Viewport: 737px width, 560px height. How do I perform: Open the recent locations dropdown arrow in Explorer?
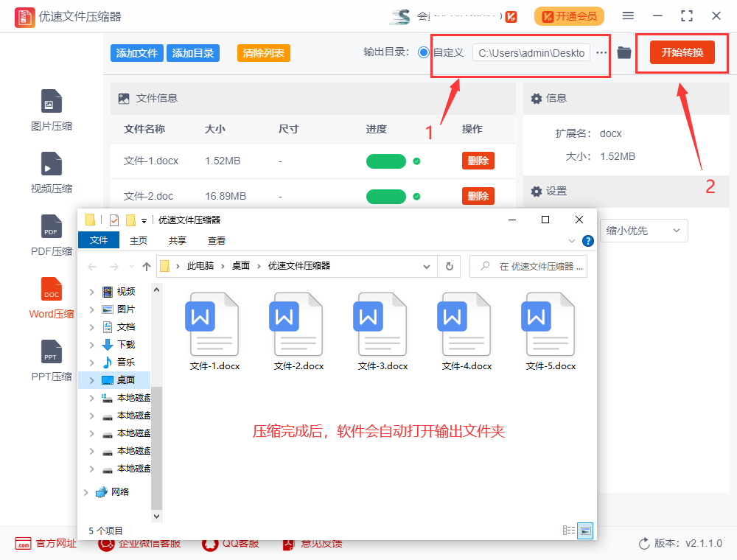[x=131, y=267]
